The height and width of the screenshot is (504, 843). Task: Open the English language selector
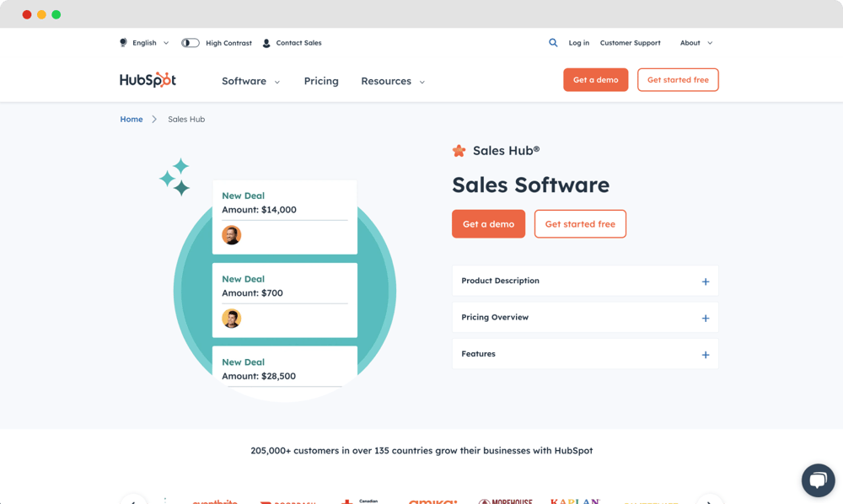(x=143, y=42)
